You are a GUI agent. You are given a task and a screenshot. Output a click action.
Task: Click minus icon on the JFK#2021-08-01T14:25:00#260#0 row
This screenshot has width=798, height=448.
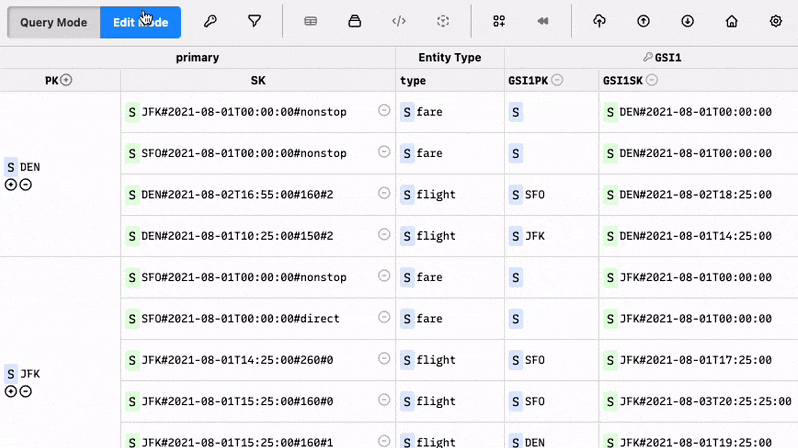(384, 358)
